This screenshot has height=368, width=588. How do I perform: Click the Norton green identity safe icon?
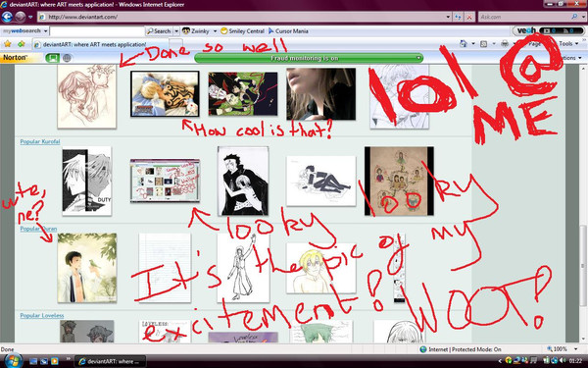pos(52,58)
